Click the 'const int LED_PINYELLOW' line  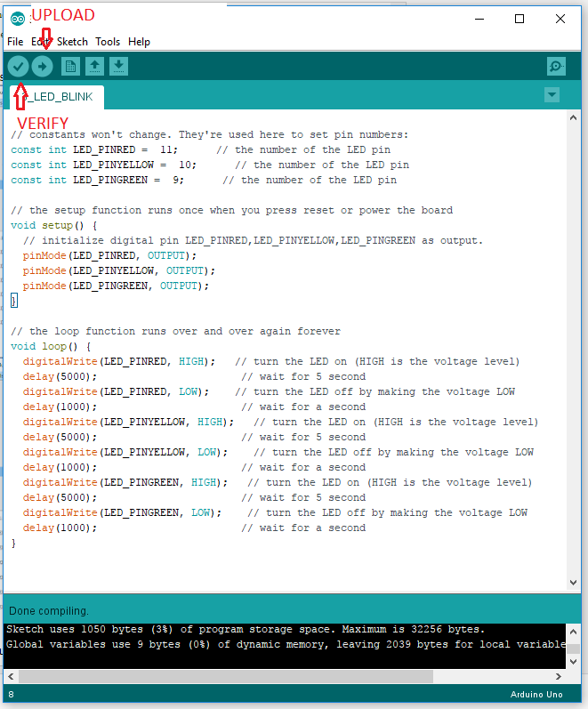(210, 165)
